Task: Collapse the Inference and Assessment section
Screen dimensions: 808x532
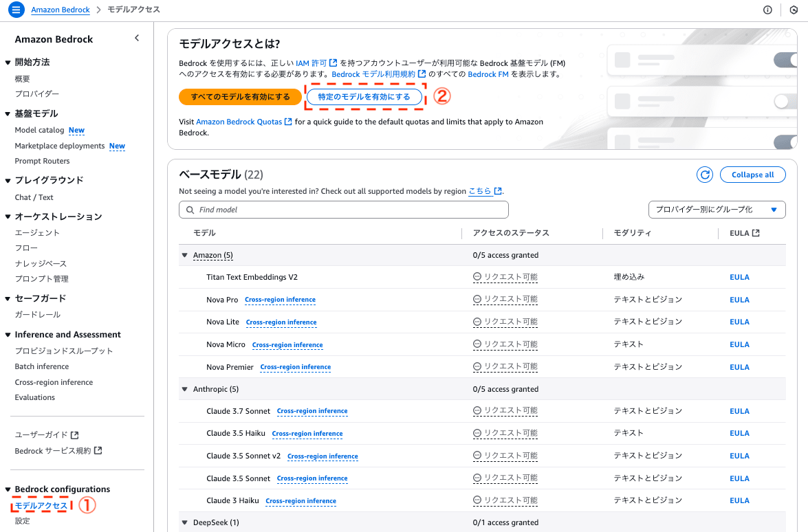Action: tap(8, 335)
